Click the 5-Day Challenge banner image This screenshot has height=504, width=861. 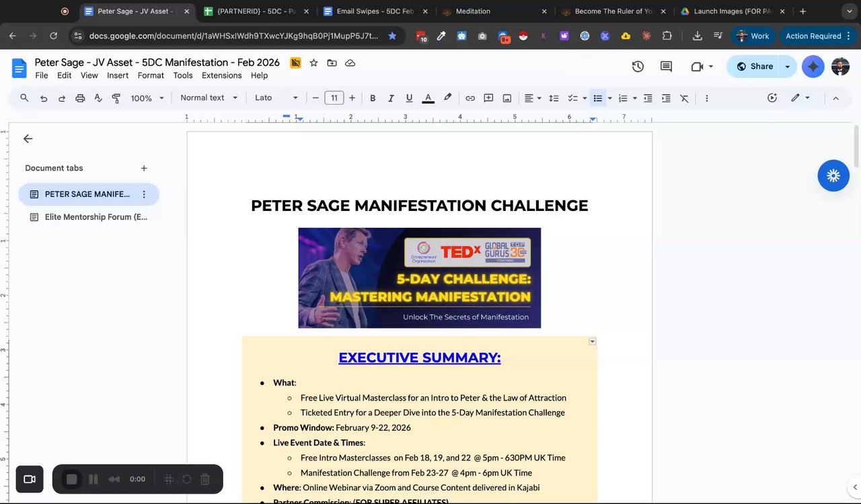click(420, 278)
